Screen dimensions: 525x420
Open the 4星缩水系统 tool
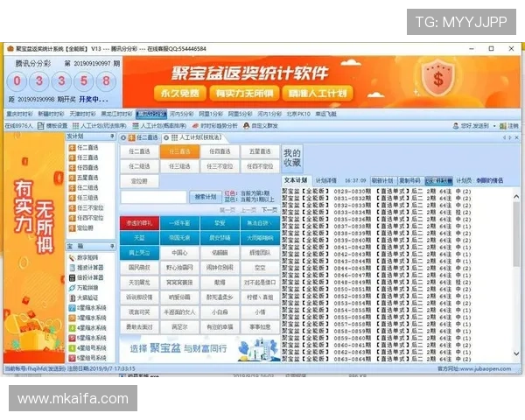pyautogui.click(x=87, y=328)
